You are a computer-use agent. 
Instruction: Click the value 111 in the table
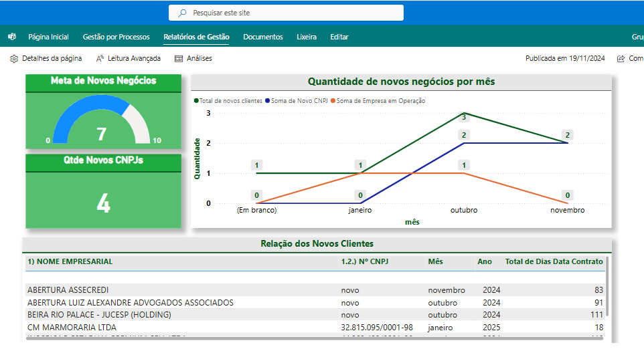(596, 315)
